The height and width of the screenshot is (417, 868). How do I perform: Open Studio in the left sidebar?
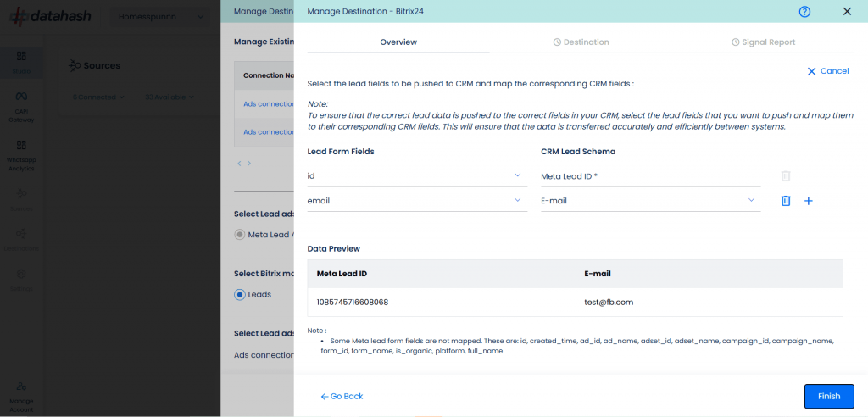point(21,63)
